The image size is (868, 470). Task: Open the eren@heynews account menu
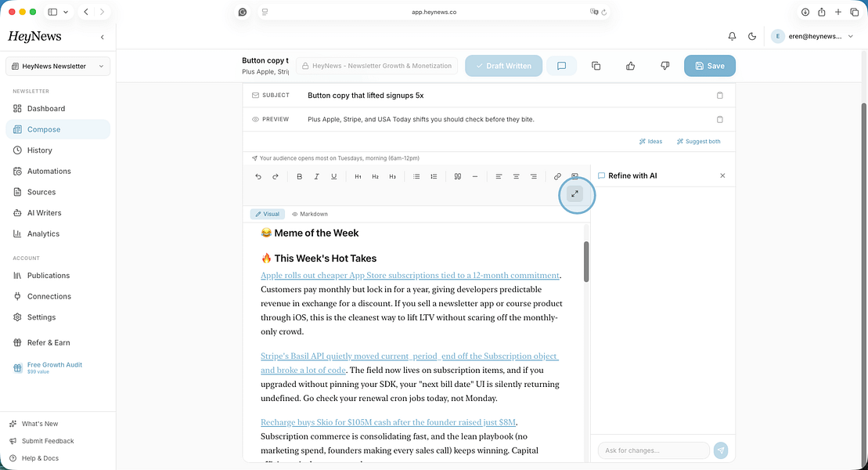pyautogui.click(x=812, y=36)
